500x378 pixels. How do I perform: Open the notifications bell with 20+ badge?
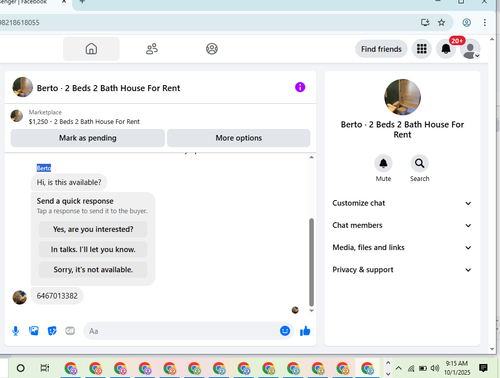tap(446, 49)
